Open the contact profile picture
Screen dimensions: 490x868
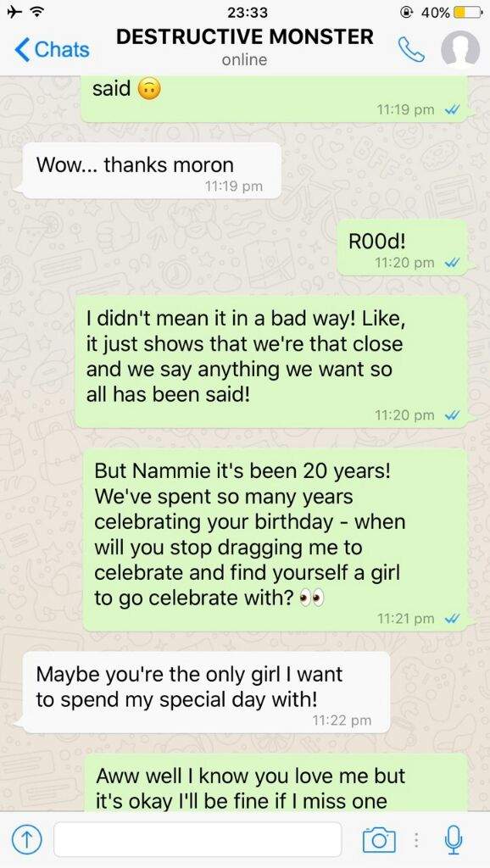[x=460, y=48]
